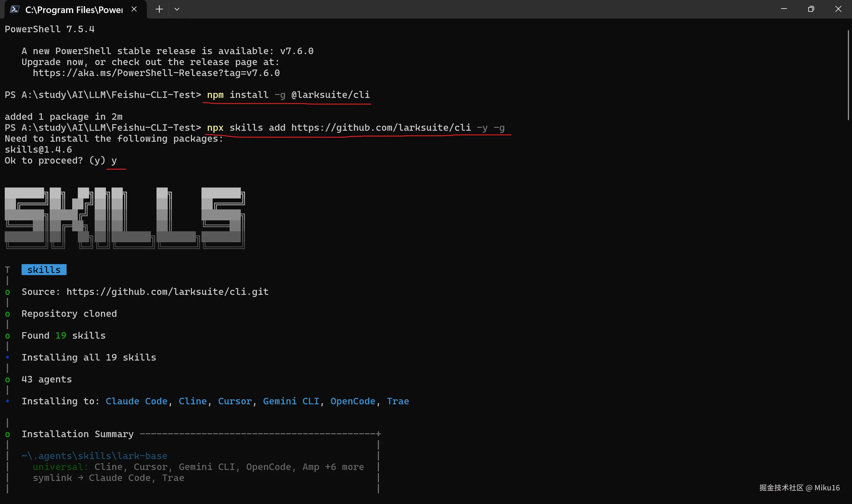Click the SKILLS ASCII art banner
The image size is (852, 504).
pyautogui.click(x=125, y=218)
